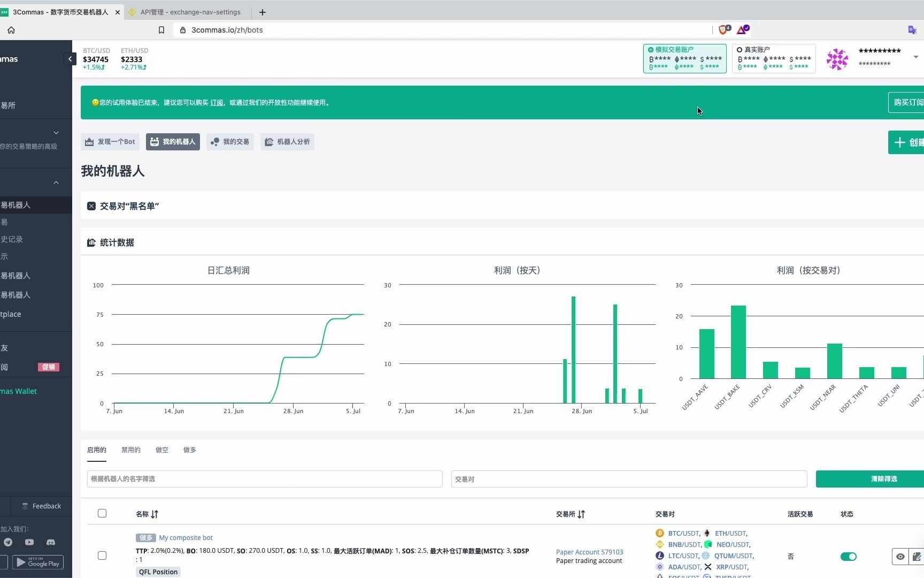Open the My composite bot link
The width and height of the screenshot is (924, 578).
(x=186, y=538)
